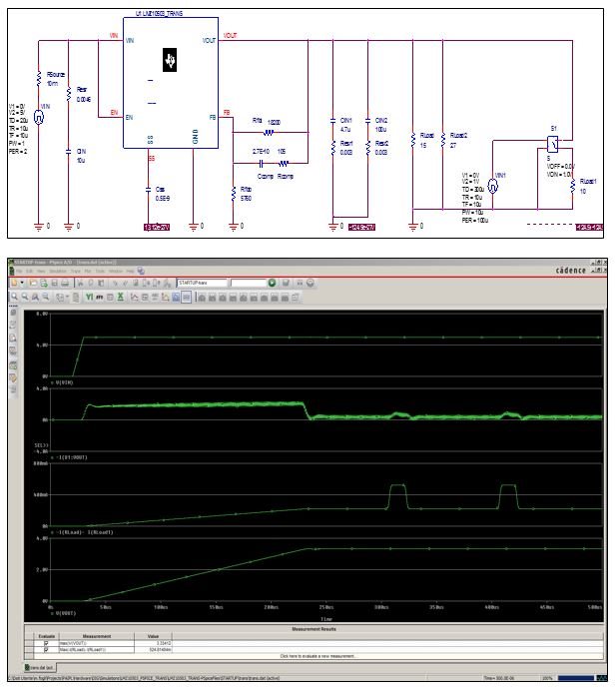Open the Edit menu
The image size is (616, 691).
click(30, 271)
